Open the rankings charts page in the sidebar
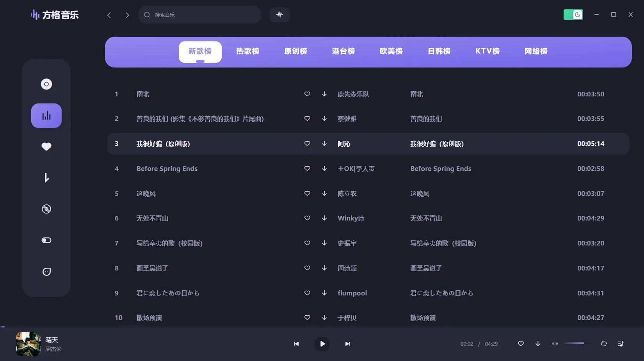 click(x=46, y=116)
